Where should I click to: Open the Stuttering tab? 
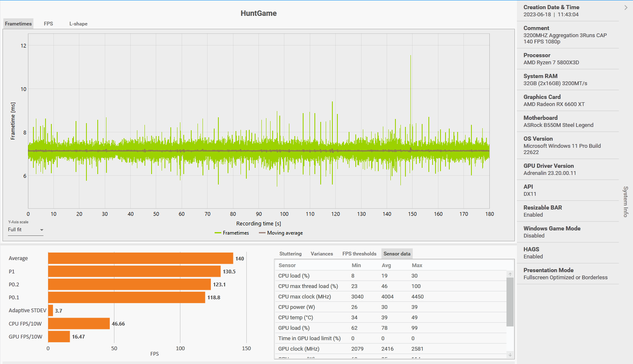point(290,253)
